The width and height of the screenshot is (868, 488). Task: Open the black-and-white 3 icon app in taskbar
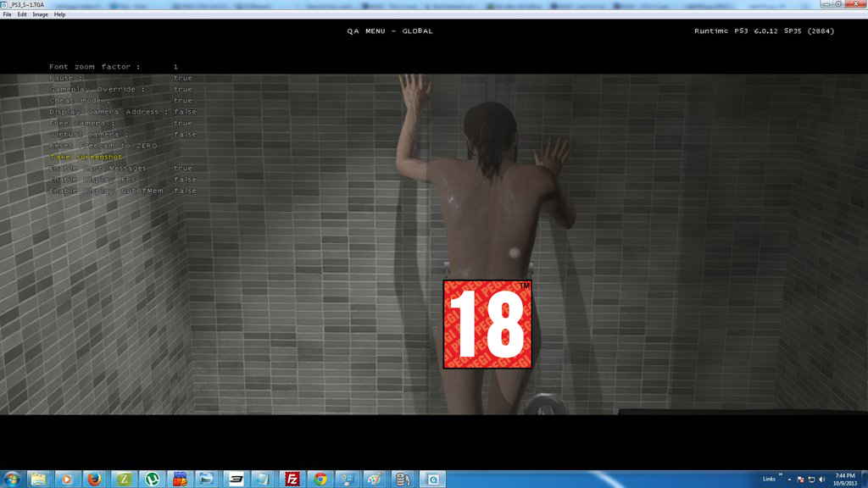[236, 480]
